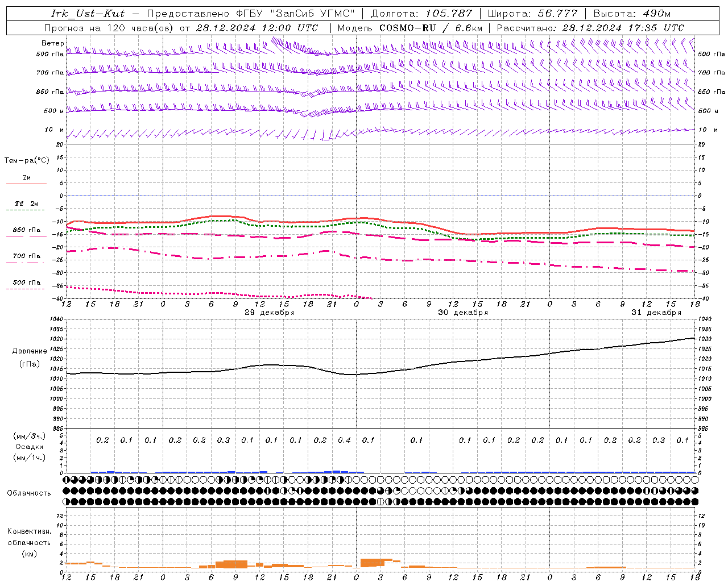Click the Td 2м dew point legend label

click(x=27, y=203)
